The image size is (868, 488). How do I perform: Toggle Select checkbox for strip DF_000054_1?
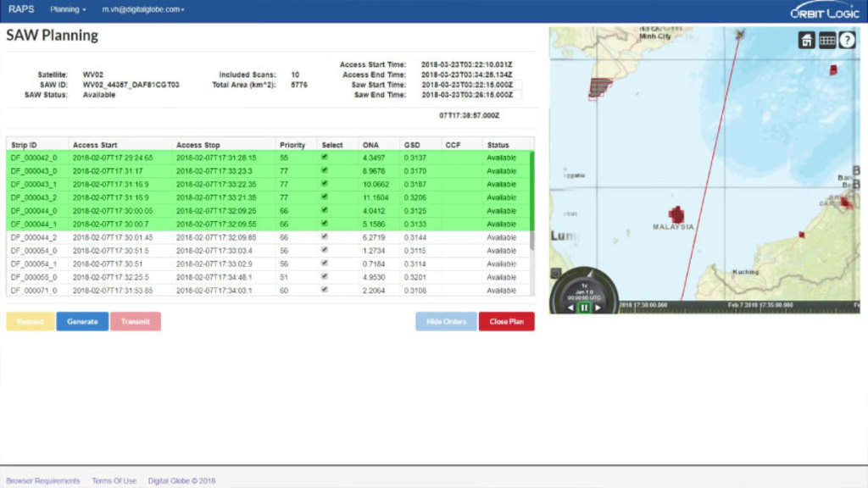click(325, 263)
